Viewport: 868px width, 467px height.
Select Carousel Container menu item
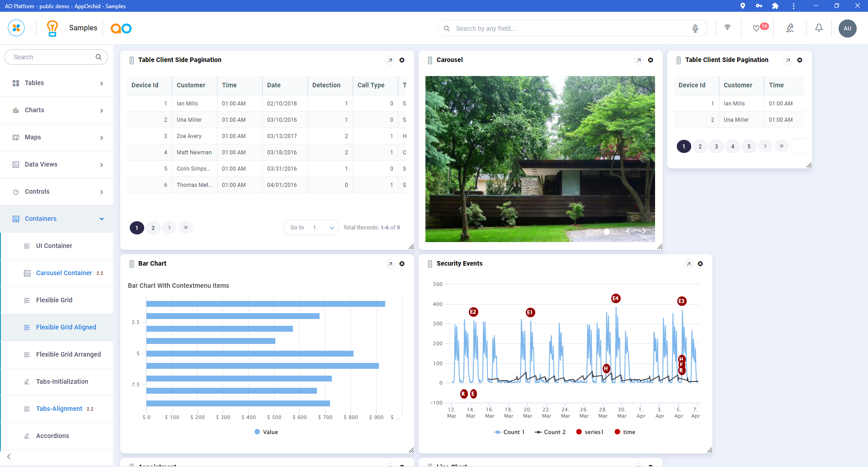point(64,273)
